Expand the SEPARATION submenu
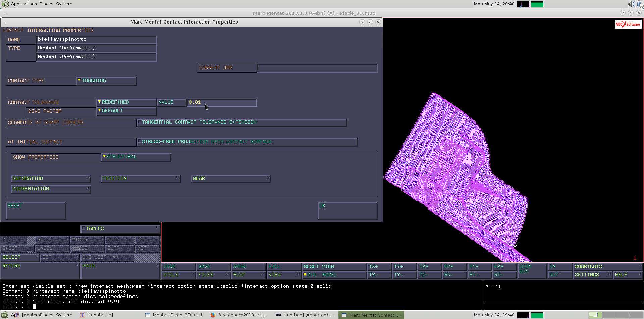644x319 pixels. (51, 179)
